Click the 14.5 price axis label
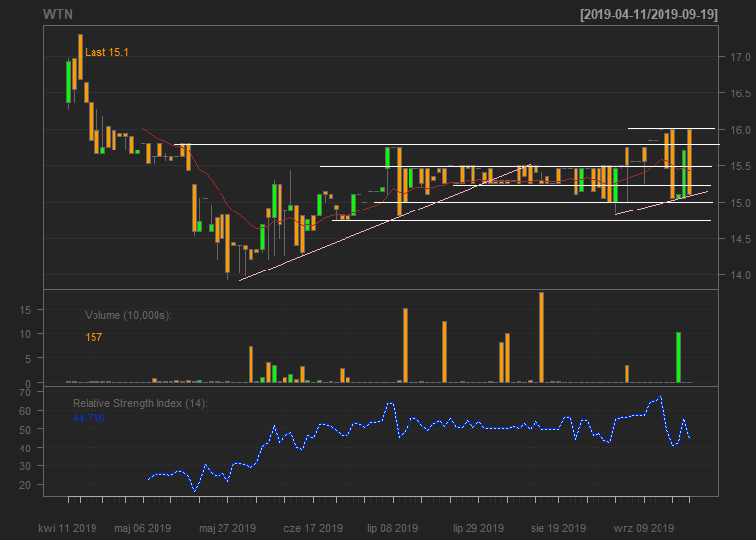Viewport: 756px width, 540px height. [740, 239]
